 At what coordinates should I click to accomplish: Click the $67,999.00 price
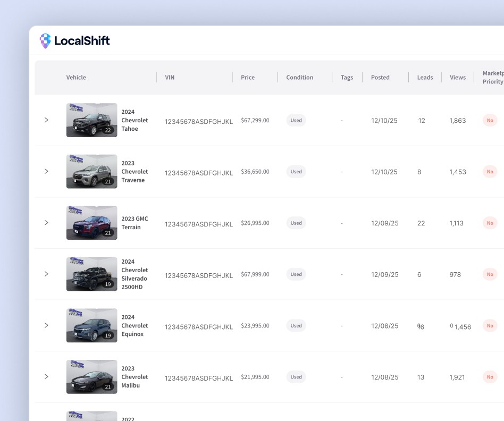[255, 274]
